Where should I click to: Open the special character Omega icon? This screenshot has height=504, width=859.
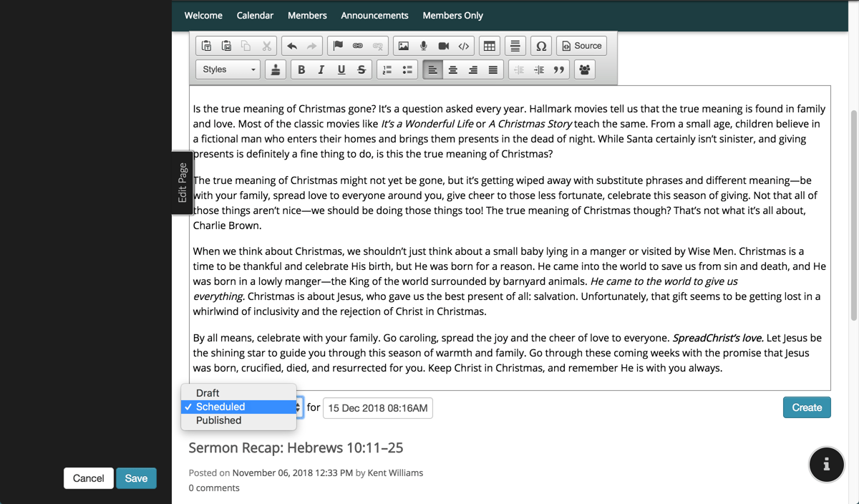541,46
